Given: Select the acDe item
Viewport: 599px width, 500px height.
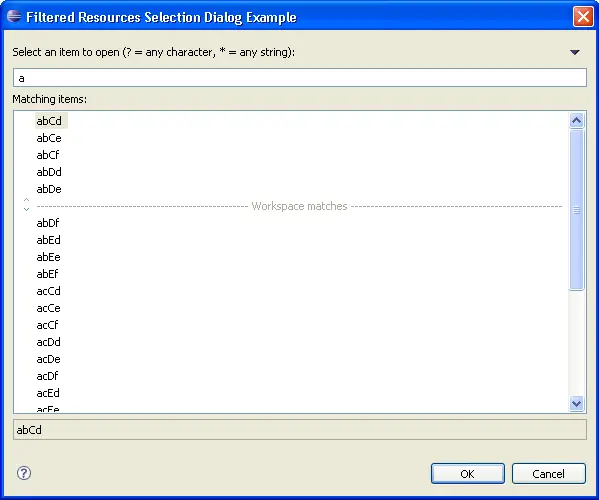Looking at the screenshot, I should coord(49,359).
